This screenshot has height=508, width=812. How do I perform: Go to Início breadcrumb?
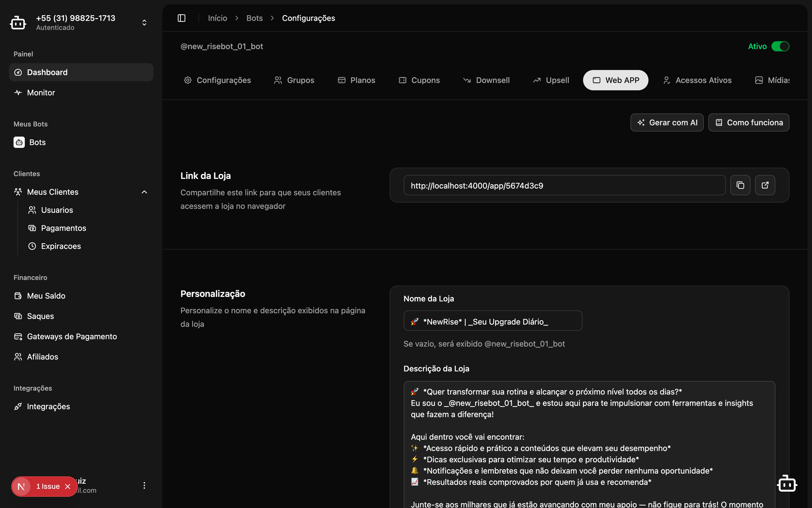tap(217, 18)
